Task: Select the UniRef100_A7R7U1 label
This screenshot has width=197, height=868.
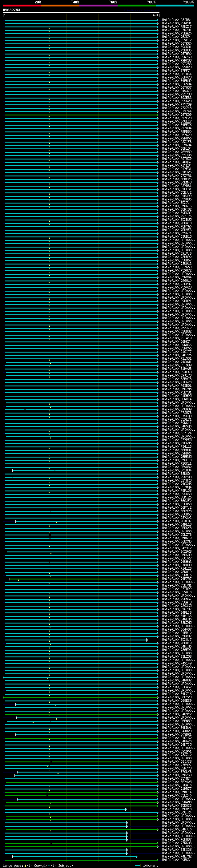Action: tap(176, 30)
